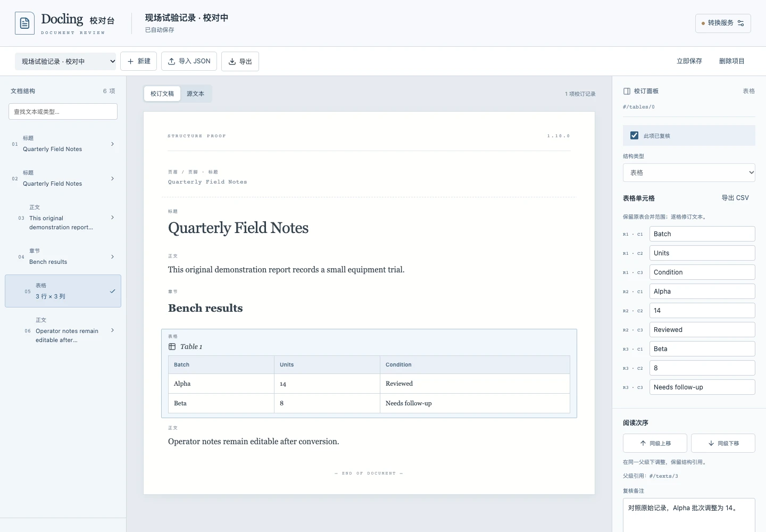Open the project selector 现场试验记录 · 校对中
Viewport: 766px width, 532px height.
[x=65, y=62]
